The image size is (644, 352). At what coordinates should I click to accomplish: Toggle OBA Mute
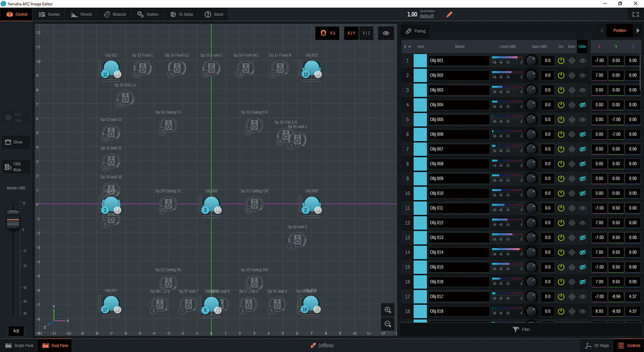point(15,167)
